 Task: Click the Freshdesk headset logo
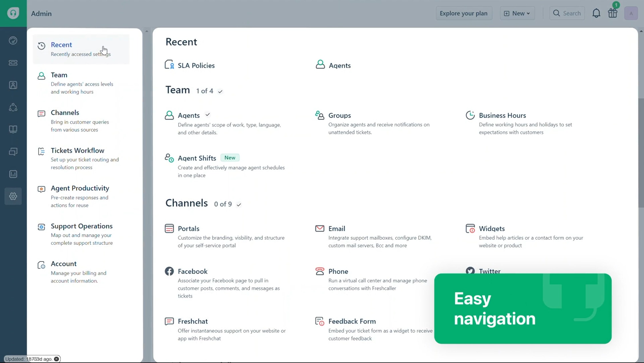coord(13,13)
